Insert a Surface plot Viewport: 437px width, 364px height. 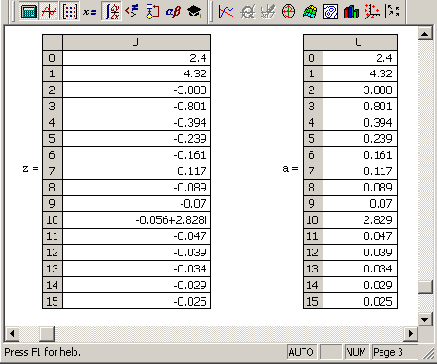point(310,11)
